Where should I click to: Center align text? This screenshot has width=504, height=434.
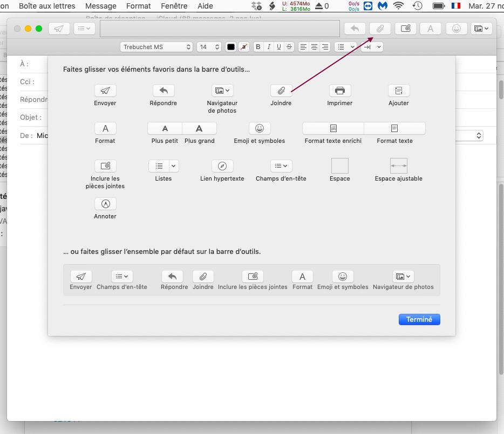coord(315,47)
